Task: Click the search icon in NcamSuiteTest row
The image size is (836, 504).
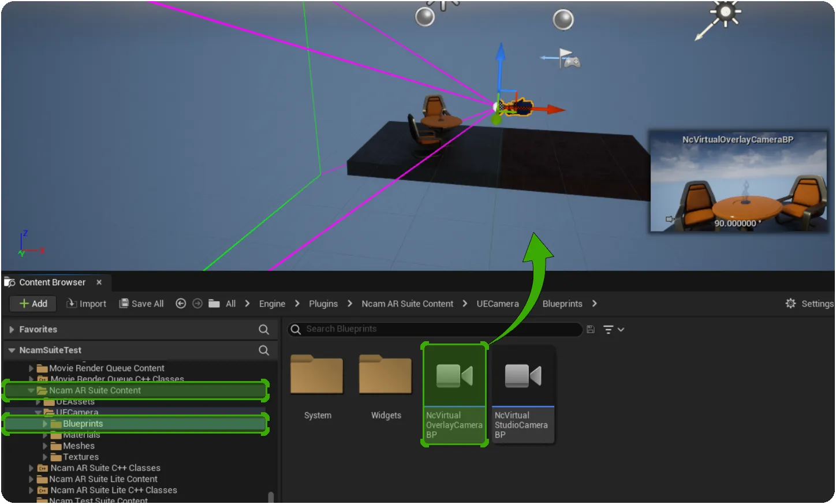Action: coord(264,350)
